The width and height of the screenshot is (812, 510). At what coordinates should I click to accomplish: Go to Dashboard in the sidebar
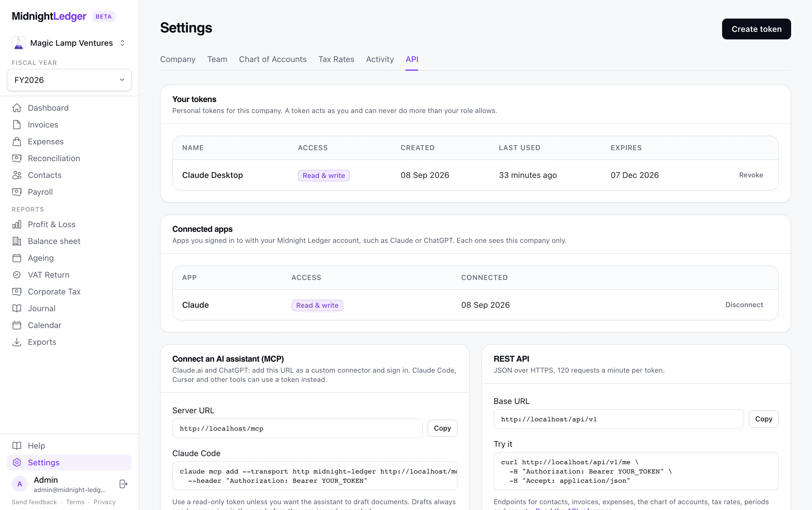click(69, 108)
